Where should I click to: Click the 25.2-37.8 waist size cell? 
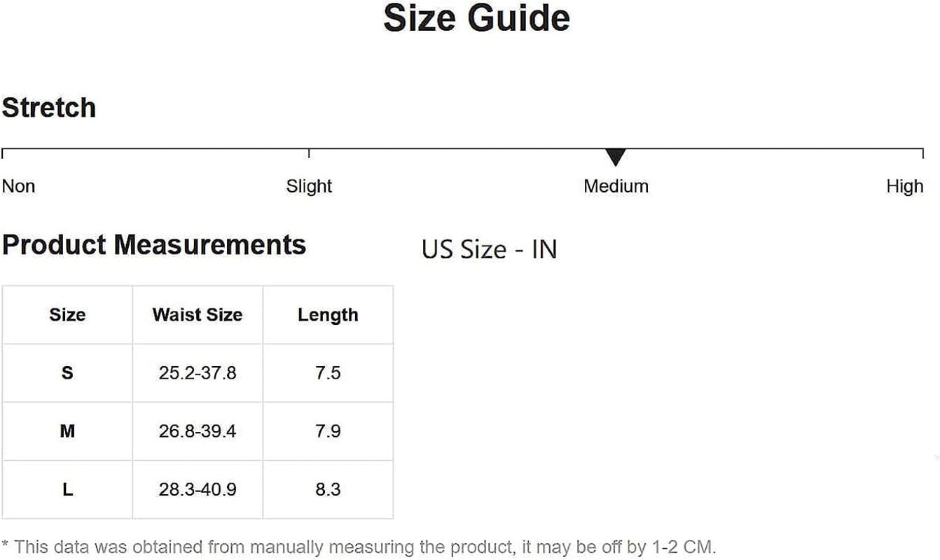pyautogui.click(x=198, y=373)
